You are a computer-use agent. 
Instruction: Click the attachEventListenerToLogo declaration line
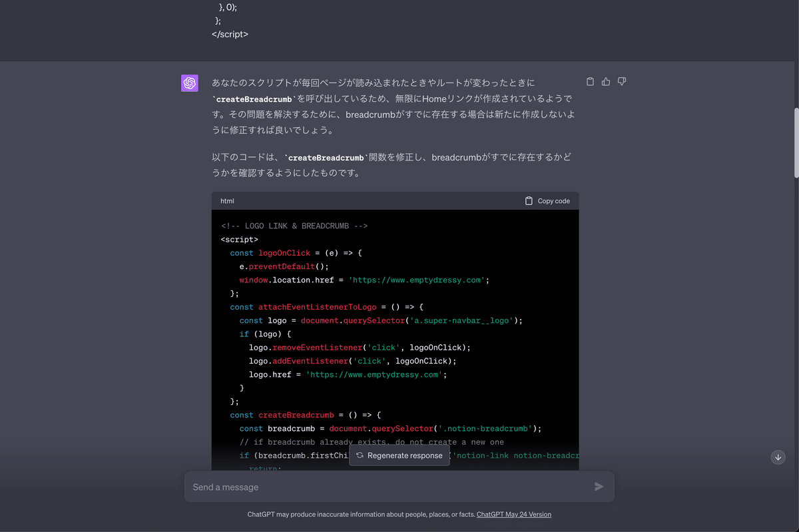pyautogui.click(x=327, y=307)
